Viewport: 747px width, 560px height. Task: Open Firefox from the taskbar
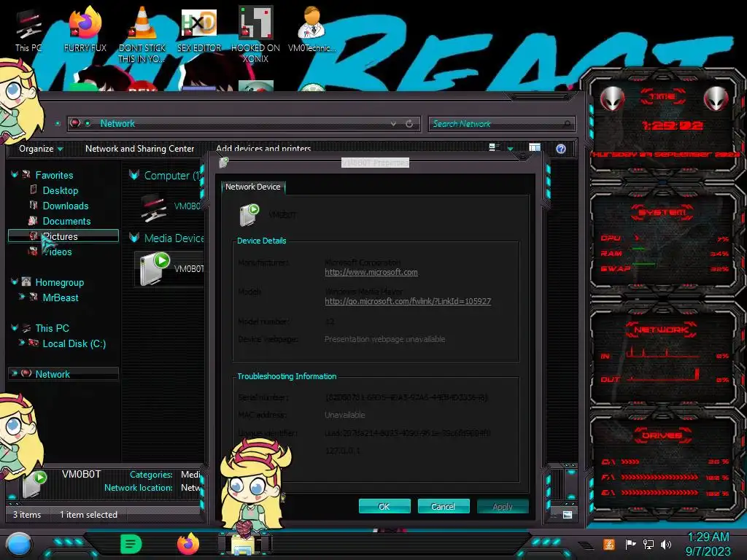(188, 544)
